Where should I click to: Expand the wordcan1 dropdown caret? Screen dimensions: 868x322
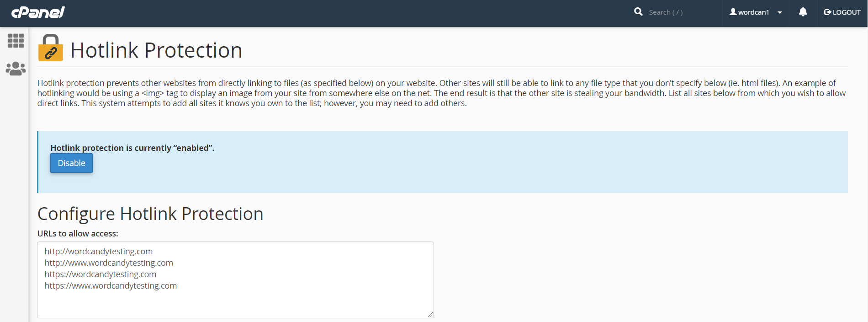(780, 12)
